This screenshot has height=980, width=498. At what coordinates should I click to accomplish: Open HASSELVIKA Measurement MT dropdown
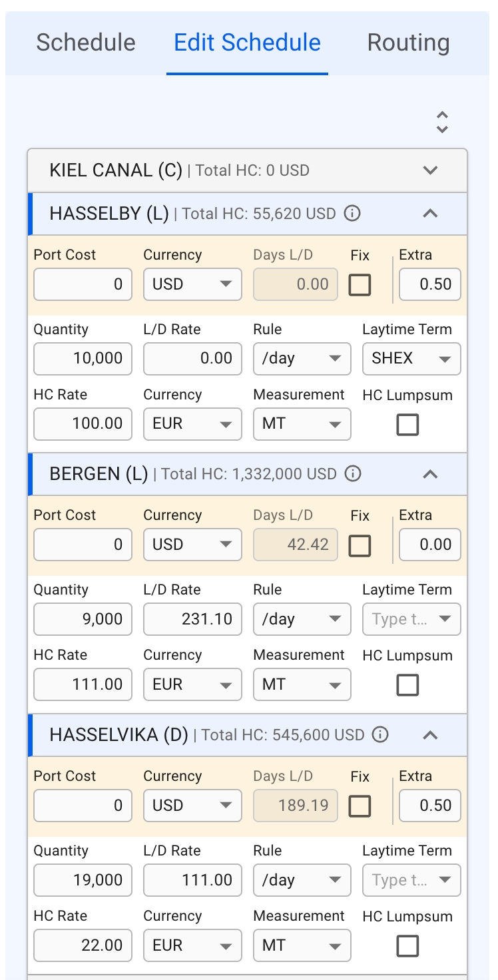click(302, 946)
